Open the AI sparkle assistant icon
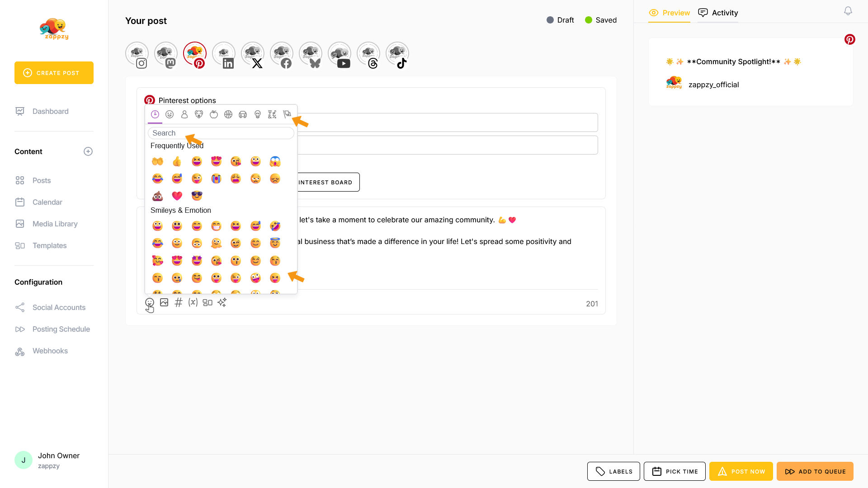The image size is (868, 488). tap(222, 303)
